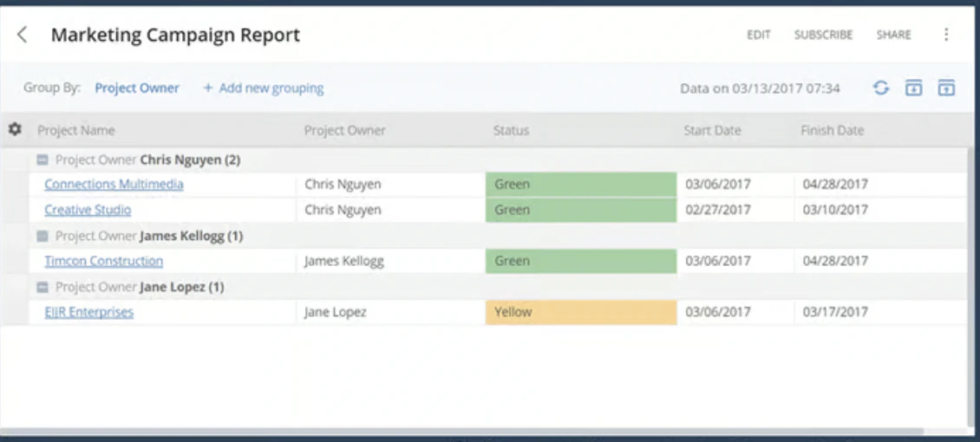Click Add new grouping
The width and height of the screenshot is (980, 442).
click(x=263, y=88)
